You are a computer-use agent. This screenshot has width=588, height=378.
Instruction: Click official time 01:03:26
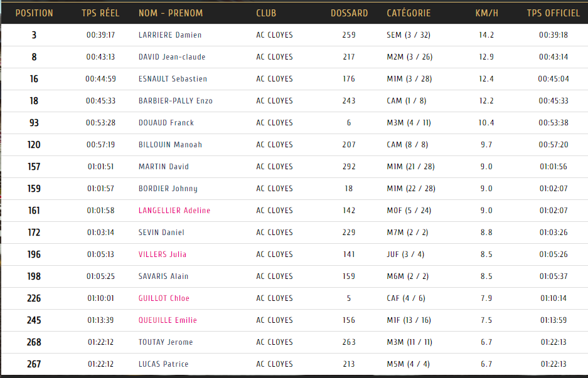(x=553, y=233)
